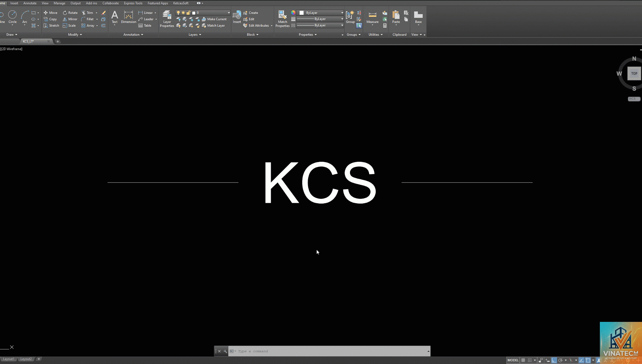Select the Circle draw tool
This screenshot has height=364, width=642.
coord(12,17)
